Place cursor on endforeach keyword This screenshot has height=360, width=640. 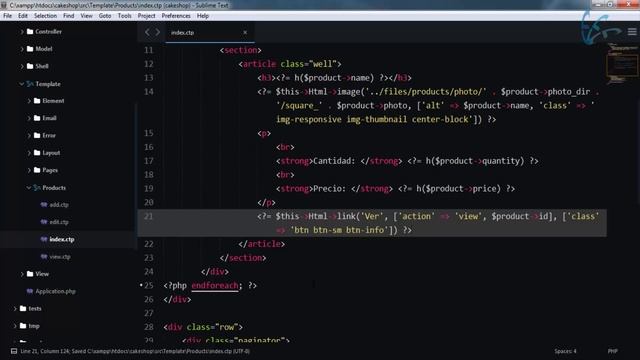tap(215, 285)
